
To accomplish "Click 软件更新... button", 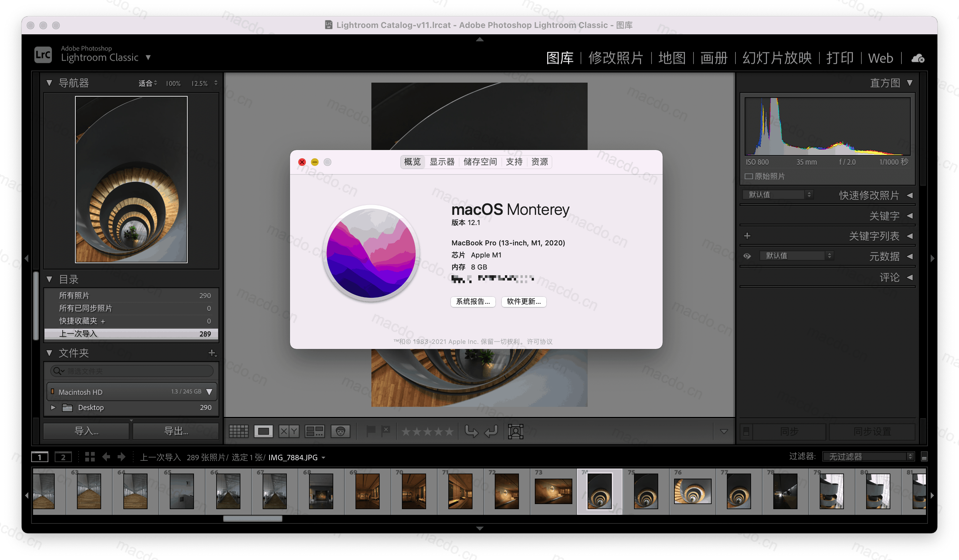I will click(x=524, y=302).
